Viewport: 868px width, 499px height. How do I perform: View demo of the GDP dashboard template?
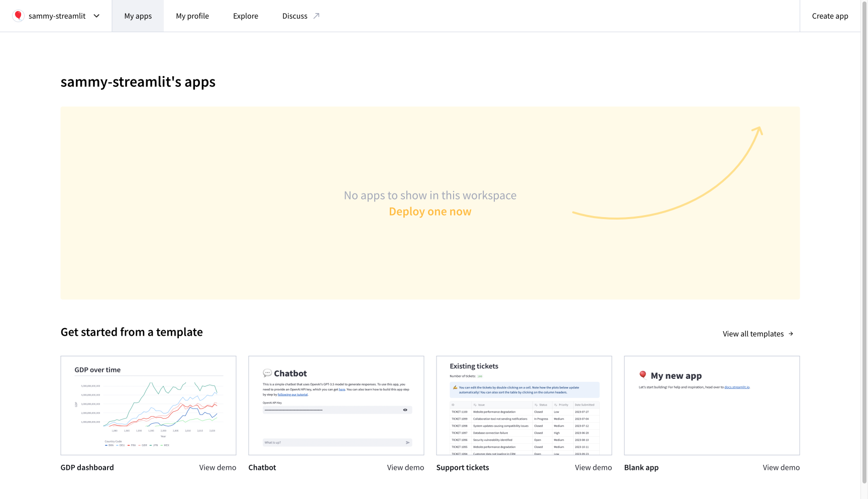218,467
